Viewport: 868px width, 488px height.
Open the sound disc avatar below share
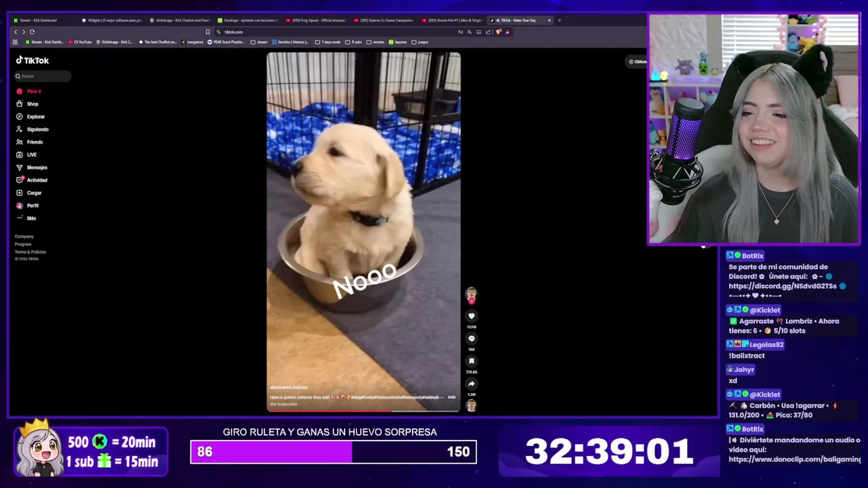point(471,406)
